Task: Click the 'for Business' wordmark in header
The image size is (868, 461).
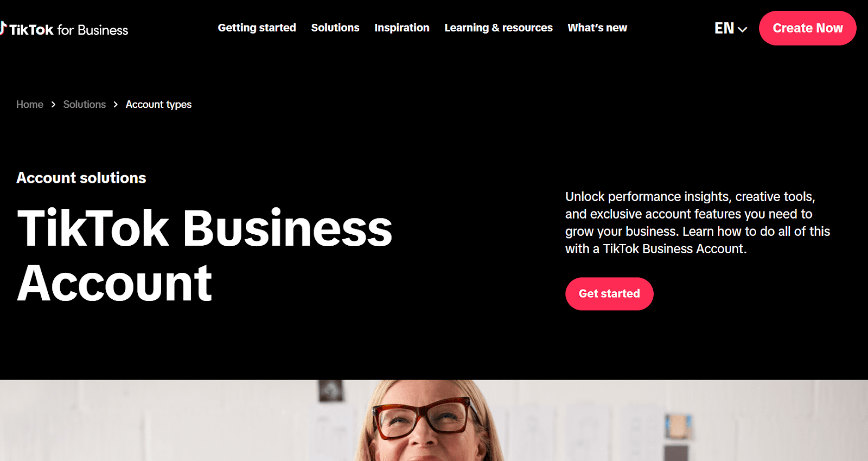Action: point(93,30)
